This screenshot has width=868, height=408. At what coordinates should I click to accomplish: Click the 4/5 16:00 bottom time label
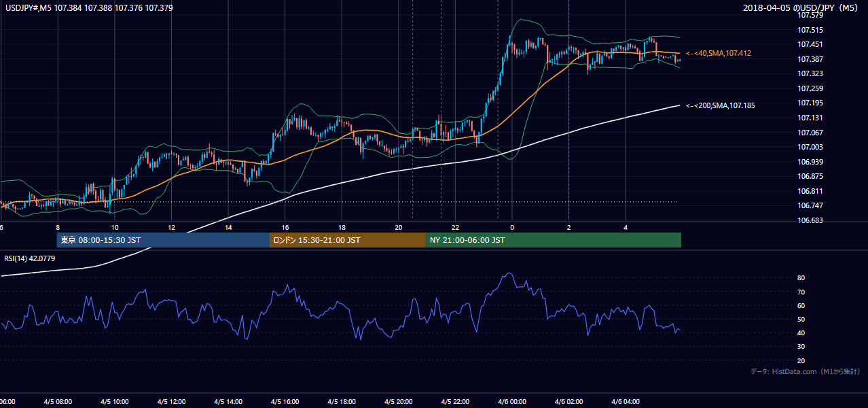tap(285, 402)
